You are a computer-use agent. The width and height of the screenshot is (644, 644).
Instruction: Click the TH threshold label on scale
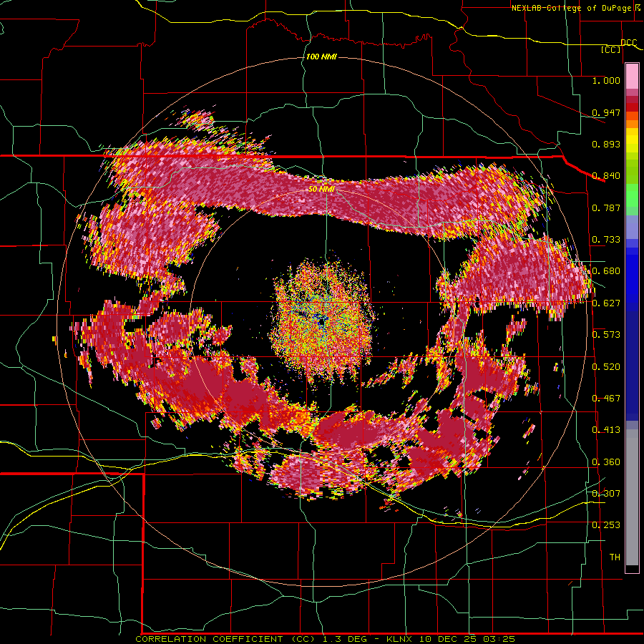click(615, 557)
